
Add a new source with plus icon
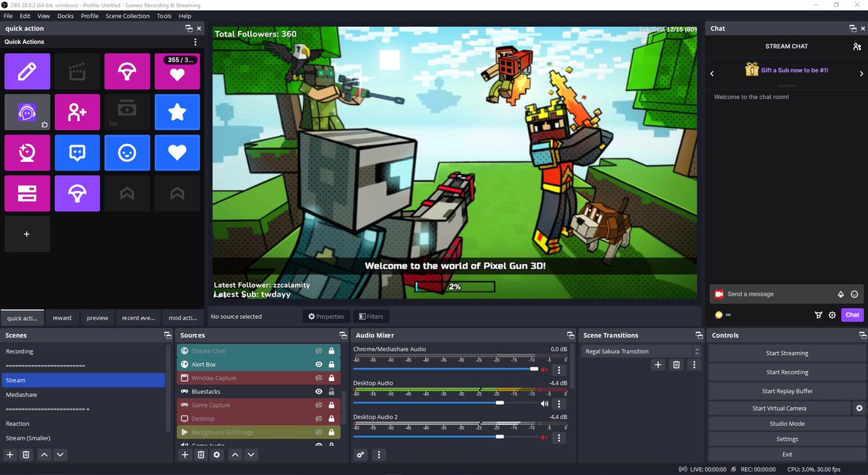tap(185, 455)
